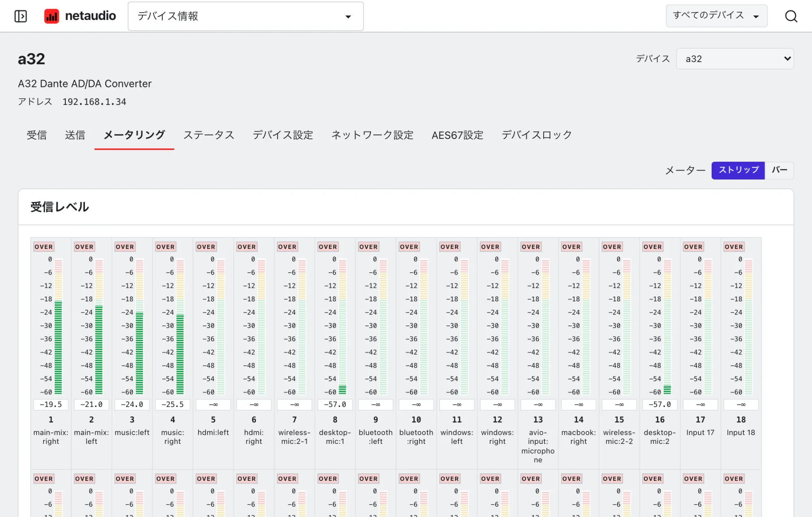Open the AES67設定 tab
This screenshot has width=812, height=517.
pos(458,135)
